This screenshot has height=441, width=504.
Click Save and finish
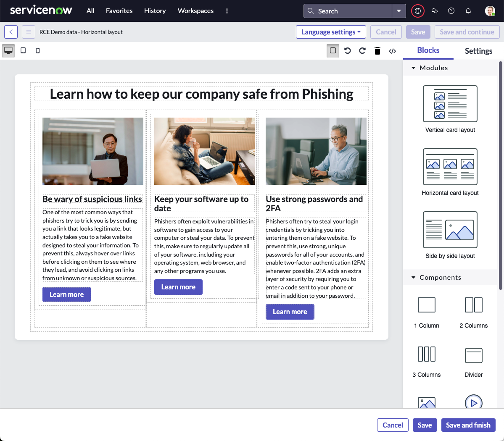[x=468, y=425]
